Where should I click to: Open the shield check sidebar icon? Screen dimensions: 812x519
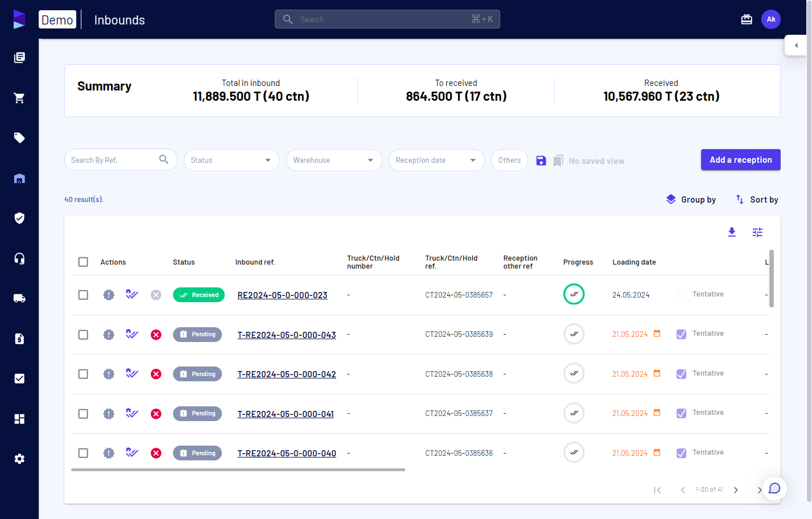(19, 218)
